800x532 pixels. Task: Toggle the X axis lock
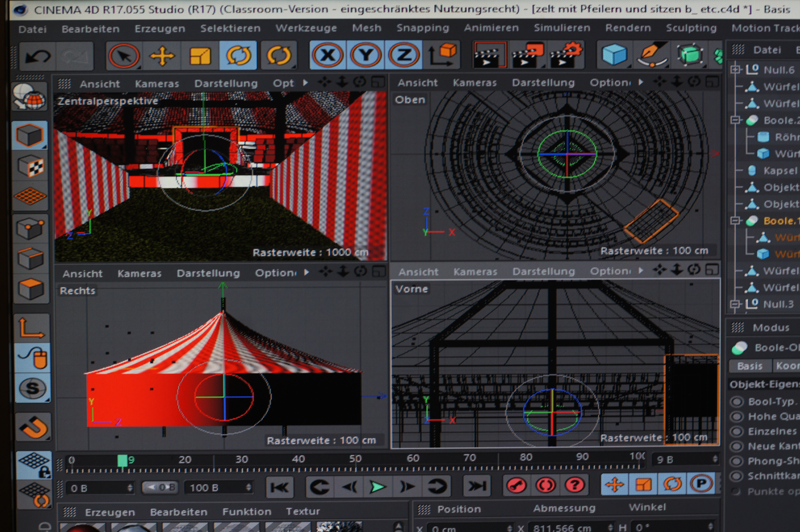click(x=328, y=55)
